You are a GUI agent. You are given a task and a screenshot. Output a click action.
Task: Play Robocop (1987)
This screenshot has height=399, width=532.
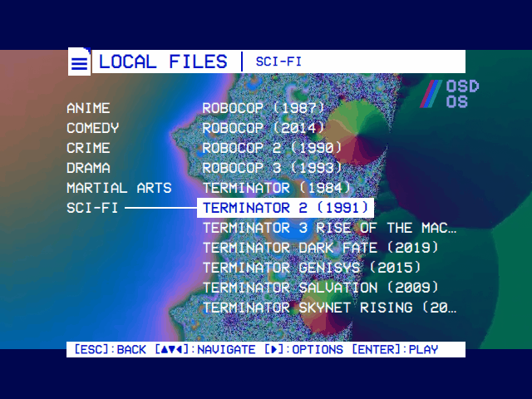(264, 108)
